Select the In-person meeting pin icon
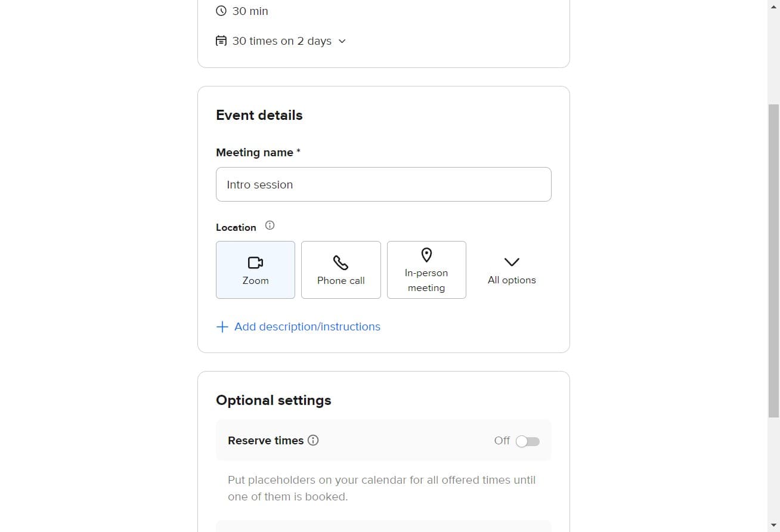This screenshot has height=532, width=780. coord(426,255)
